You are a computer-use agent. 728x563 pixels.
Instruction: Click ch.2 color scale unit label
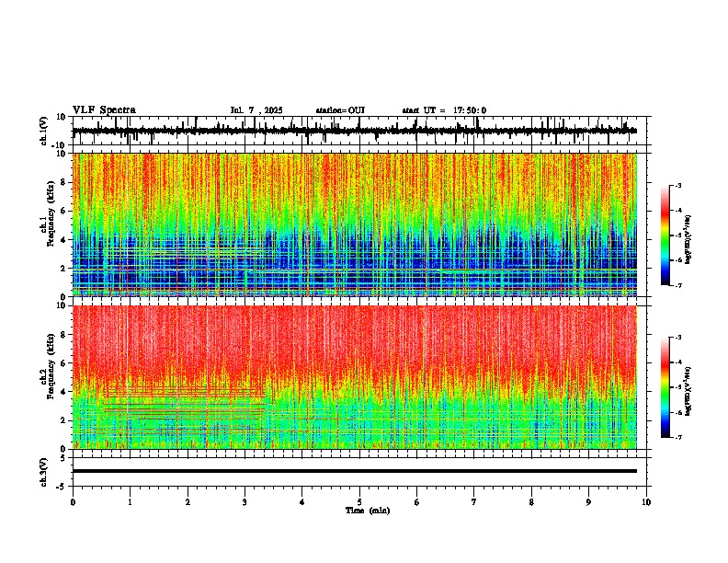point(688,391)
